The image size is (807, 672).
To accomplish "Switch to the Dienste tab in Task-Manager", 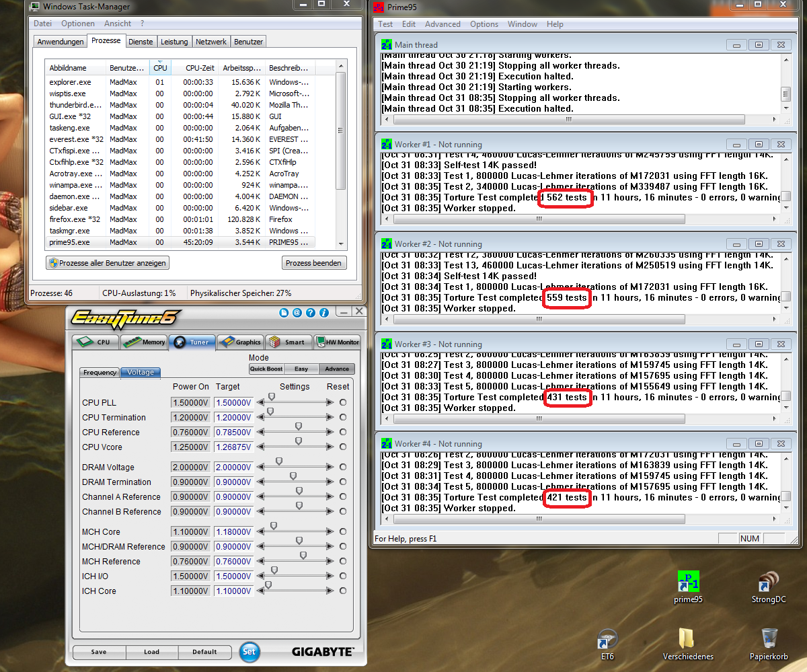I will pos(141,42).
